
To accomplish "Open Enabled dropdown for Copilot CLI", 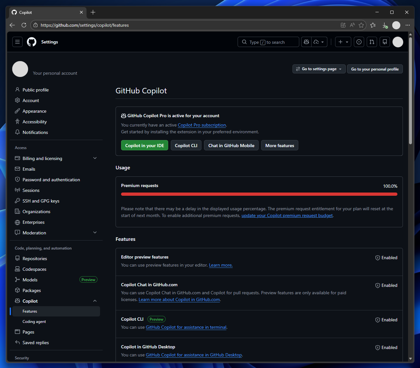I will 386,320.
